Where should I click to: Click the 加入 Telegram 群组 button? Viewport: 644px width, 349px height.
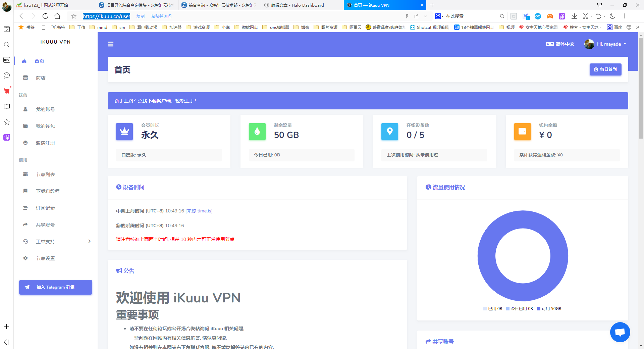[x=56, y=287]
